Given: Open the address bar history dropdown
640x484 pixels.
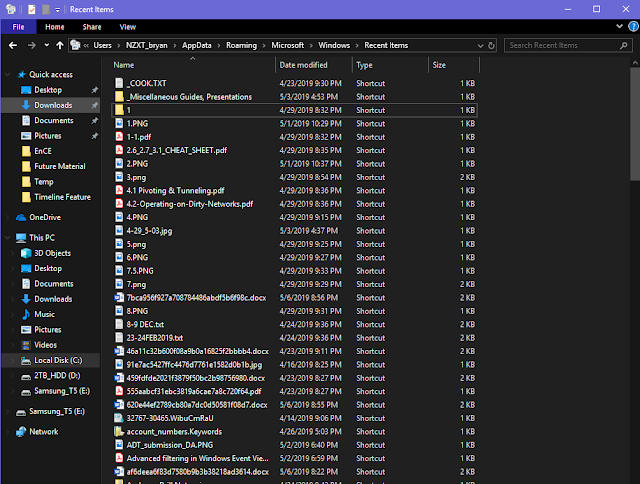Looking at the screenshot, I should click(480, 46).
